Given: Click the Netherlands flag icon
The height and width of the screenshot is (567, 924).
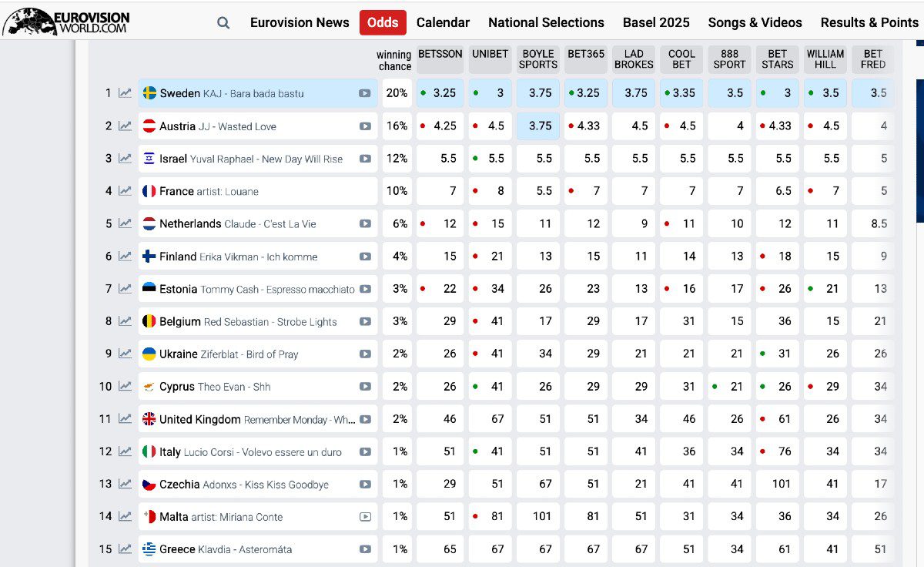Looking at the screenshot, I should [149, 223].
